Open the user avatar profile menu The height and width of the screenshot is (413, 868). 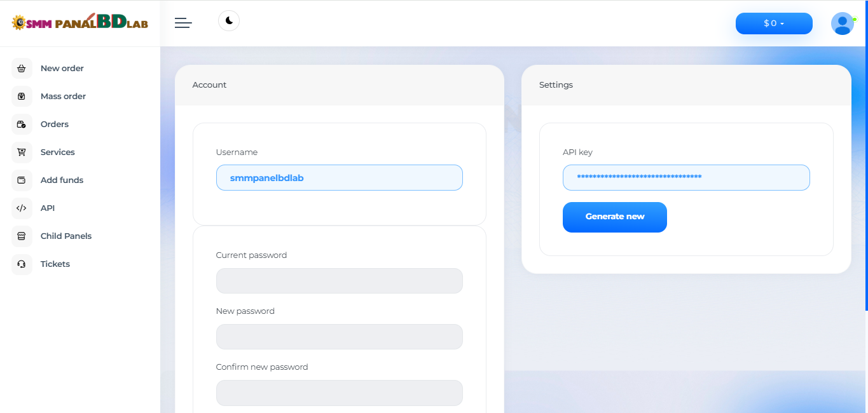(842, 24)
